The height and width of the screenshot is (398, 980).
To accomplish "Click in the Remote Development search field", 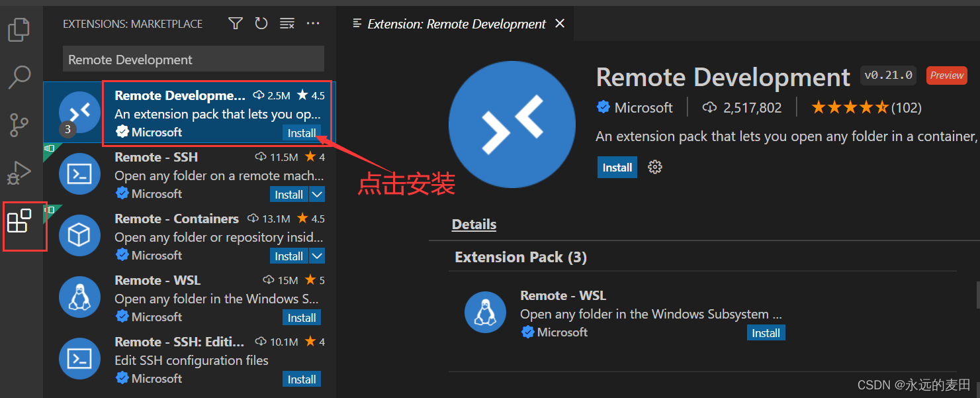I will pos(193,59).
